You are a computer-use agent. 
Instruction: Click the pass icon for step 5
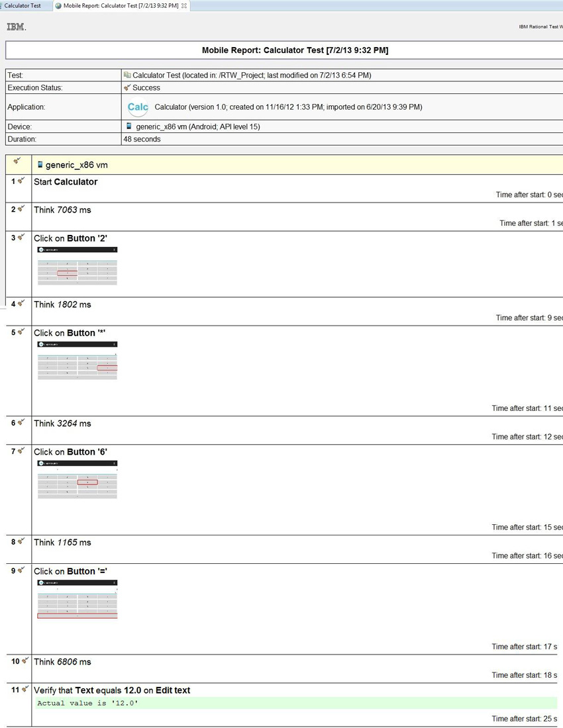click(x=21, y=332)
